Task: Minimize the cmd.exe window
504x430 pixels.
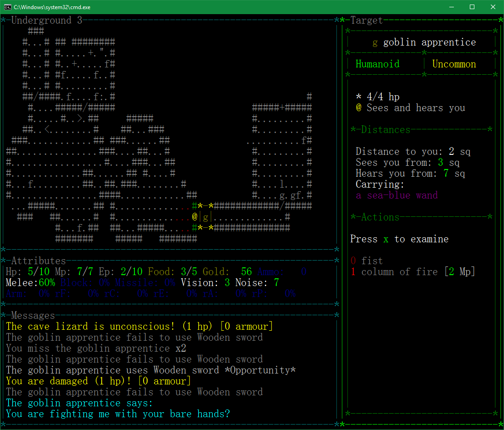Action: click(x=451, y=7)
